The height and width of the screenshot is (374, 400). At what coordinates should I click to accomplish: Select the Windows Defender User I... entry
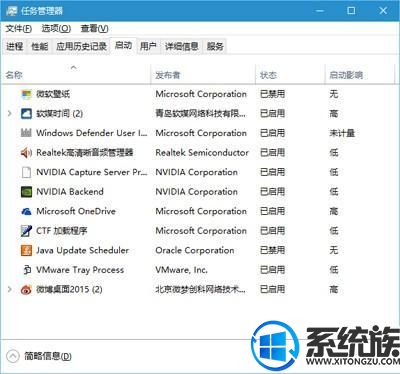[x=92, y=133]
